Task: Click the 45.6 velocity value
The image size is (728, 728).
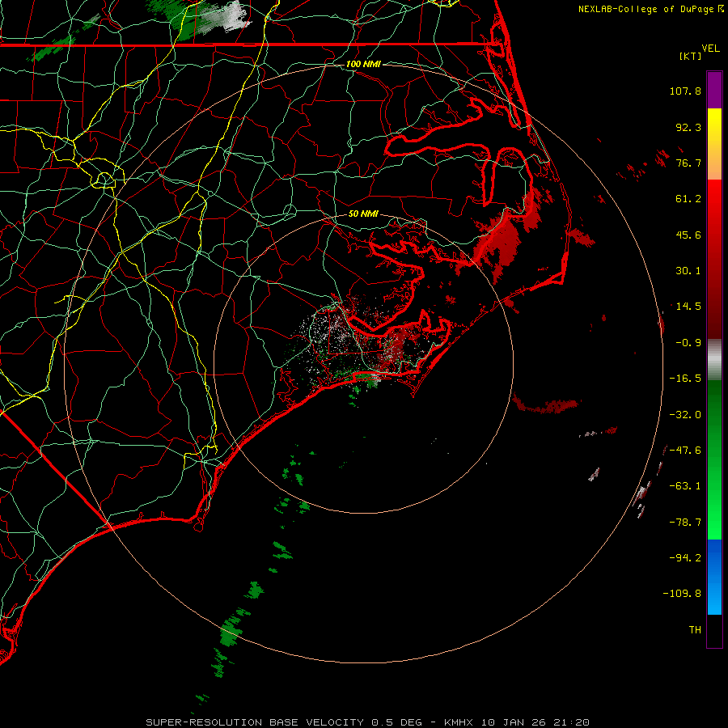Action: 688,235
